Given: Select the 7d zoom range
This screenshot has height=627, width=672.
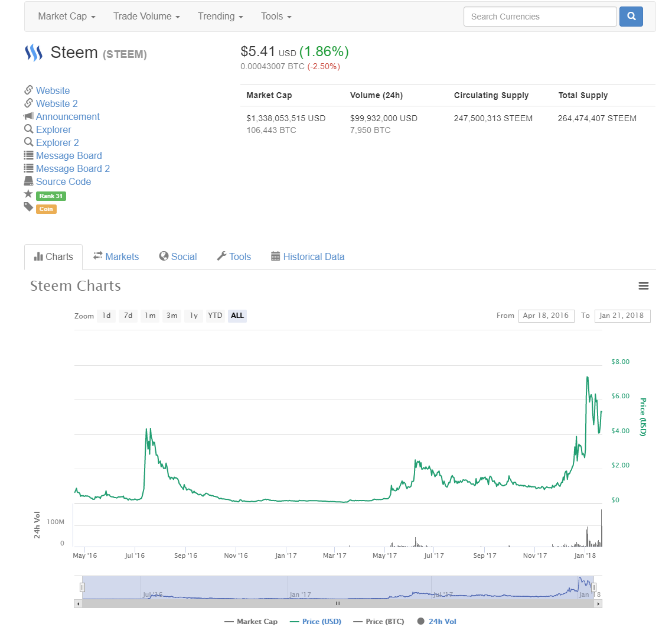Looking at the screenshot, I should (128, 316).
